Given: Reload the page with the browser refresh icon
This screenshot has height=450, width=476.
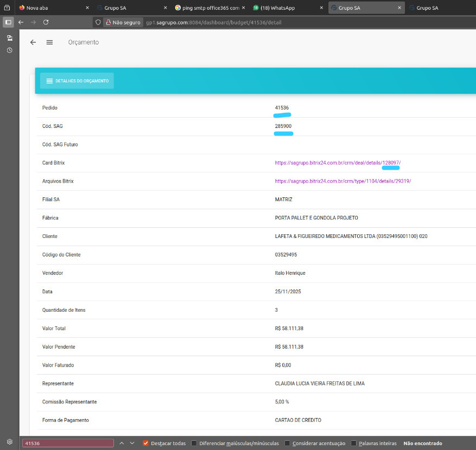Looking at the screenshot, I should [46, 22].
